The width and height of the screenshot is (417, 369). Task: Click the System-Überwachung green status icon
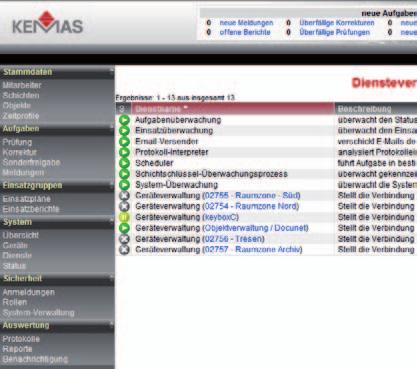[x=124, y=185]
